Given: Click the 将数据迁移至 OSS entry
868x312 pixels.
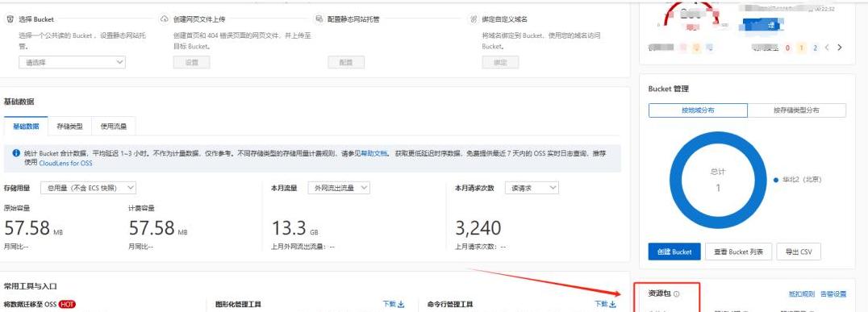Looking at the screenshot, I should point(31,304).
